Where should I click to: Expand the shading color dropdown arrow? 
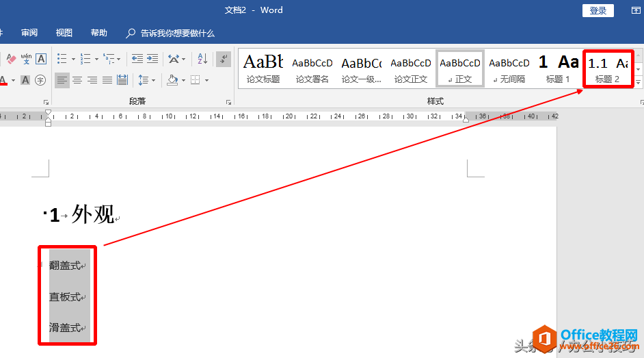183,81
